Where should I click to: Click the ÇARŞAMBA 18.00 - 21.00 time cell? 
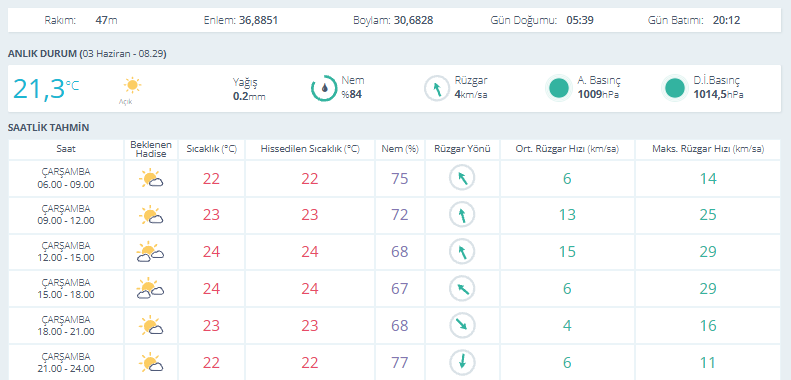pos(66,325)
